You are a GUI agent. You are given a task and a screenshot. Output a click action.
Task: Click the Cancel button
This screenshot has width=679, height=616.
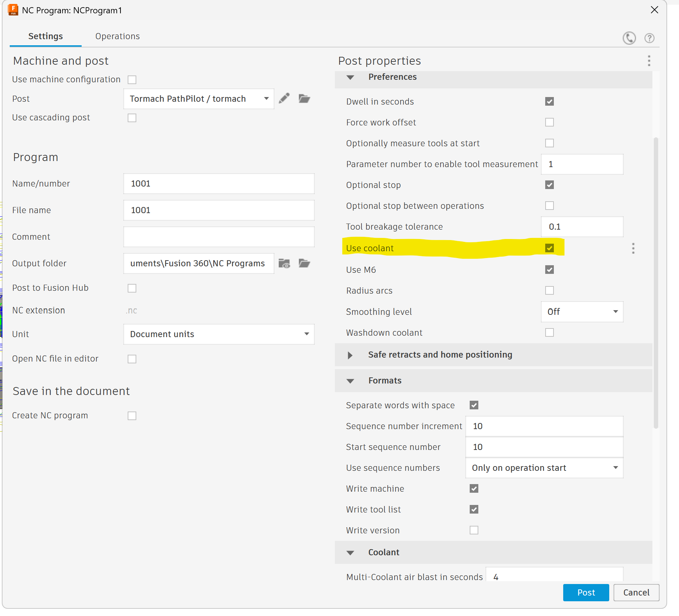coord(636,593)
